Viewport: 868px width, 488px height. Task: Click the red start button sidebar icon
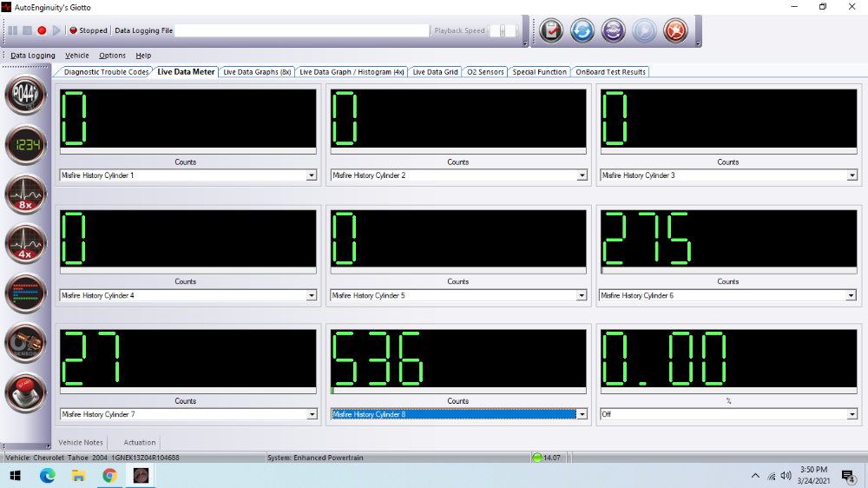point(26,392)
